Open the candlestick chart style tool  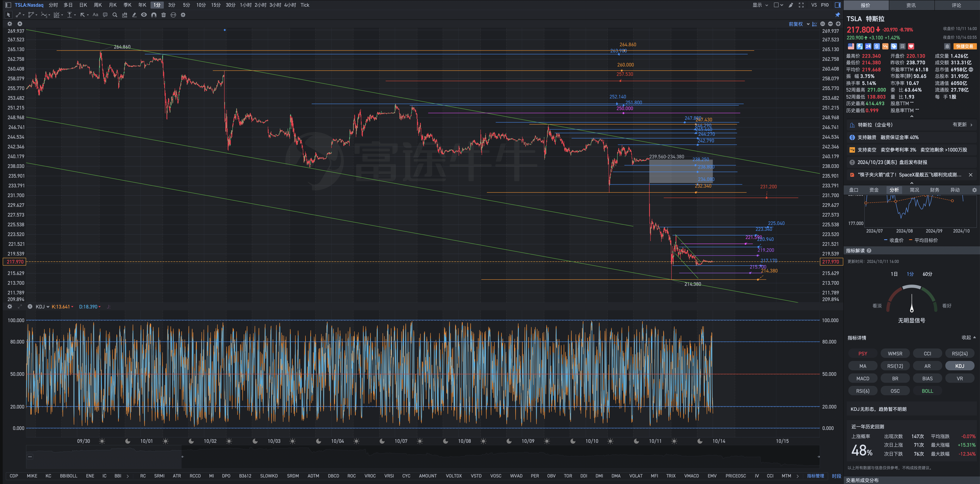click(x=124, y=15)
